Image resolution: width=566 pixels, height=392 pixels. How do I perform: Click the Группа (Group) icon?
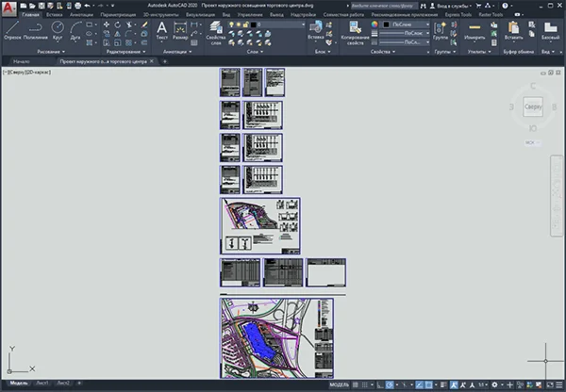point(440,30)
